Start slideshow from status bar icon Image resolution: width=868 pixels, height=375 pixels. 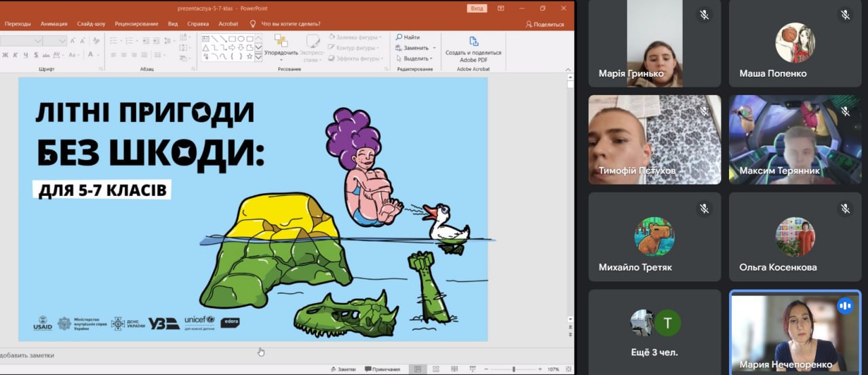pos(473,369)
